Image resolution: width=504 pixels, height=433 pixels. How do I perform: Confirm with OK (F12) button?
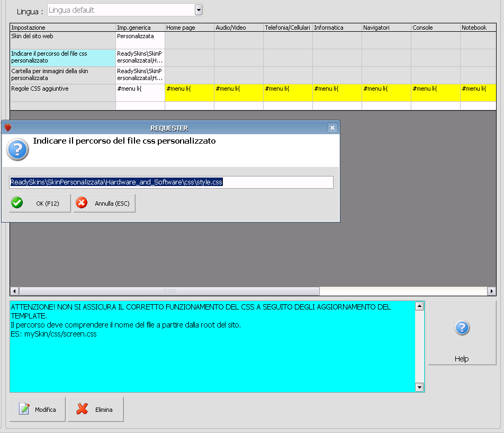[40, 204]
